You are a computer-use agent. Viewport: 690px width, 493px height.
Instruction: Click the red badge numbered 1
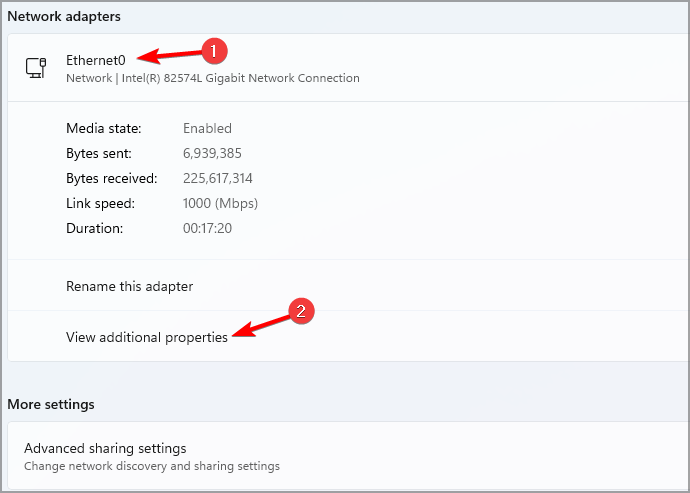211,50
